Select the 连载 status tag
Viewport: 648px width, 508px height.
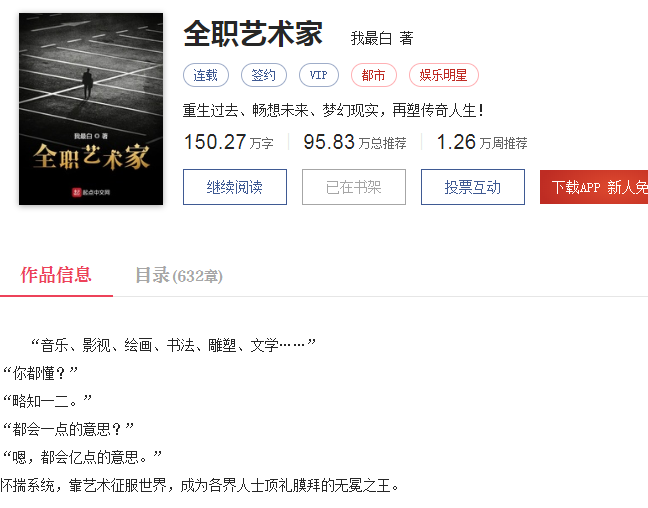coord(206,75)
